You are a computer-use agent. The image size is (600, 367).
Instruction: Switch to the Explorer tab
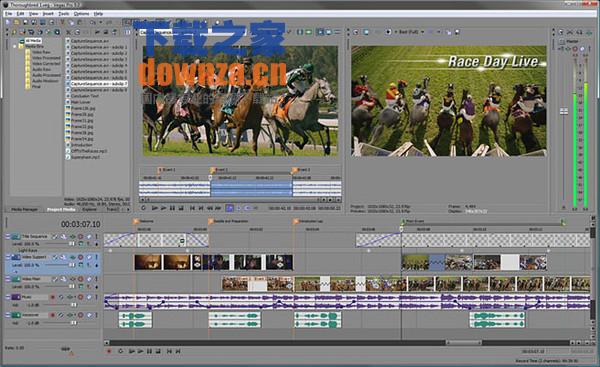tap(89, 210)
